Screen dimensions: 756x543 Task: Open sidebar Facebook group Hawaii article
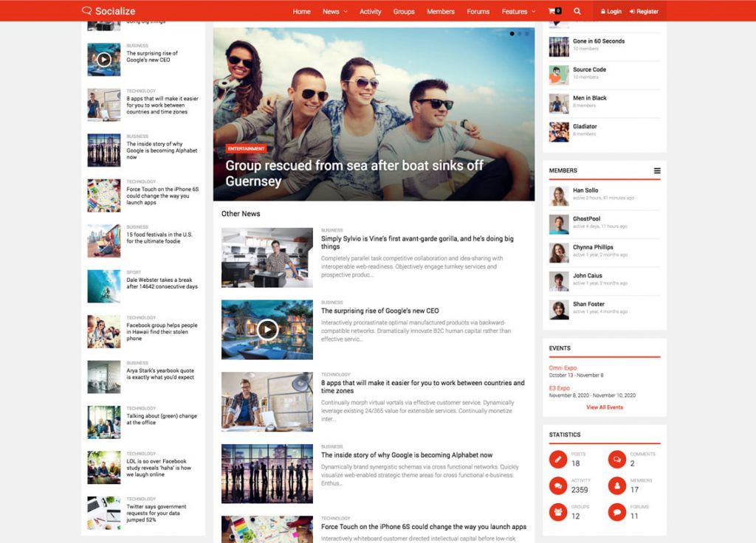[x=162, y=331]
